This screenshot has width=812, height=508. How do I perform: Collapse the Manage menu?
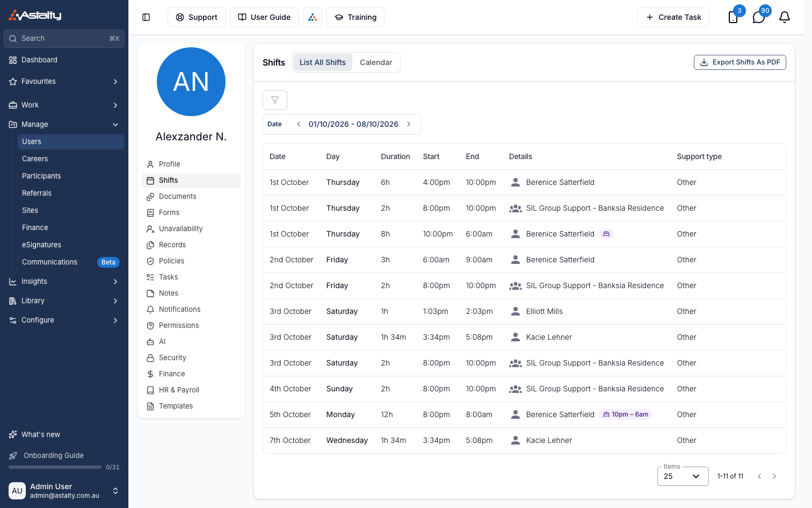(x=64, y=125)
